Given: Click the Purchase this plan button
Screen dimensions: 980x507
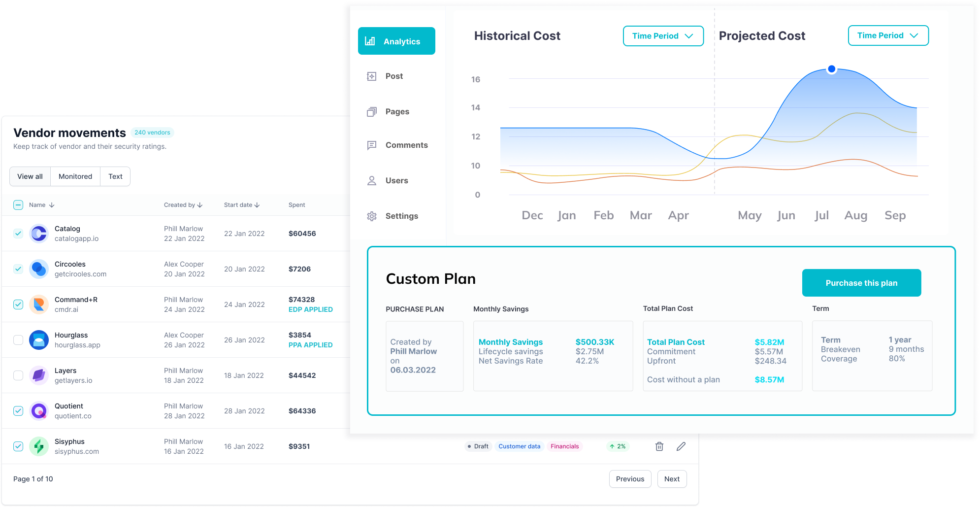Looking at the screenshot, I should [x=861, y=283].
